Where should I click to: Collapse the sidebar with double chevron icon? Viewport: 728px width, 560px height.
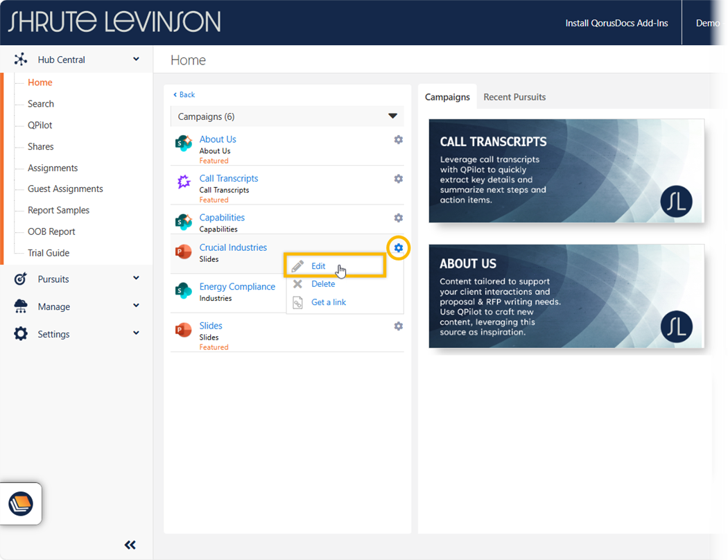click(130, 545)
